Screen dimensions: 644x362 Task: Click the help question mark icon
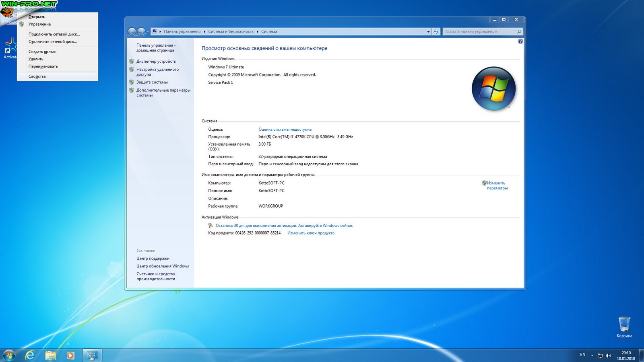coord(520,41)
